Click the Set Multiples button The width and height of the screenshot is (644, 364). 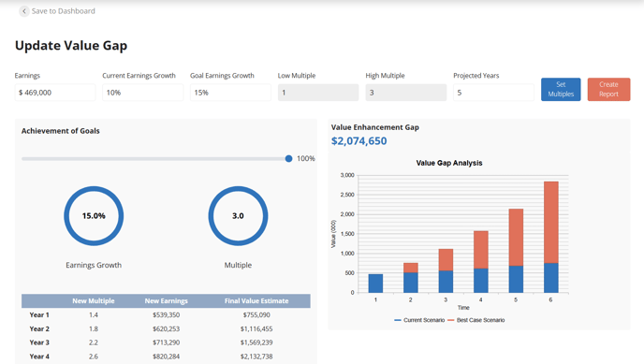tap(561, 89)
